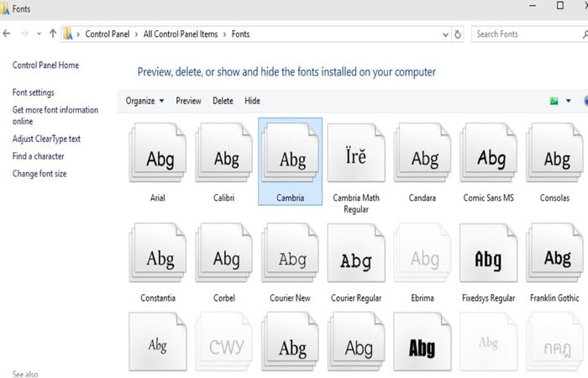Click the Back navigation arrow

click(x=7, y=34)
